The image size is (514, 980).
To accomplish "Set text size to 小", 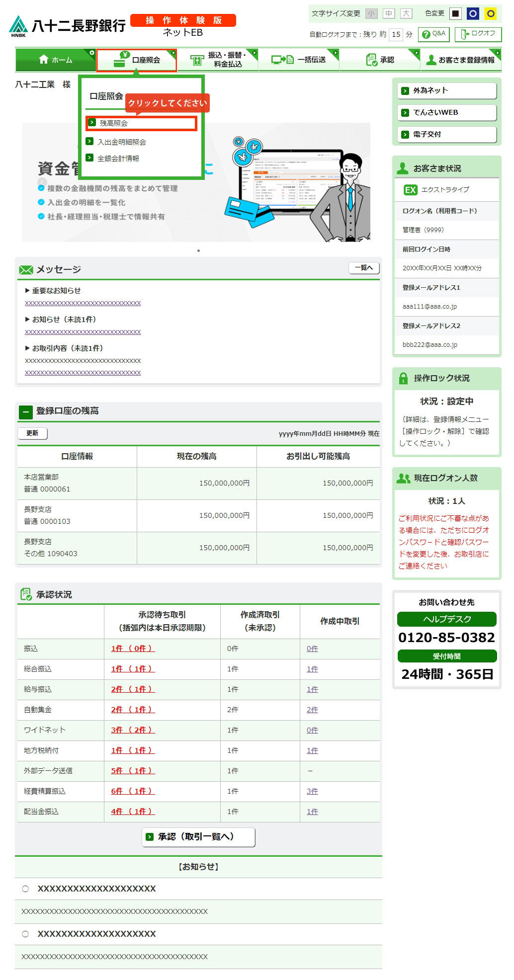I will 371,14.
